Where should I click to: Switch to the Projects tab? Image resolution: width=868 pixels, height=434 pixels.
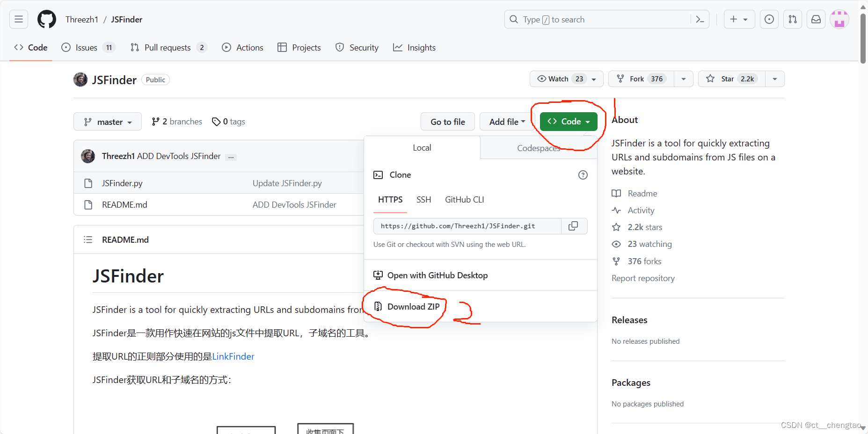(x=299, y=47)
